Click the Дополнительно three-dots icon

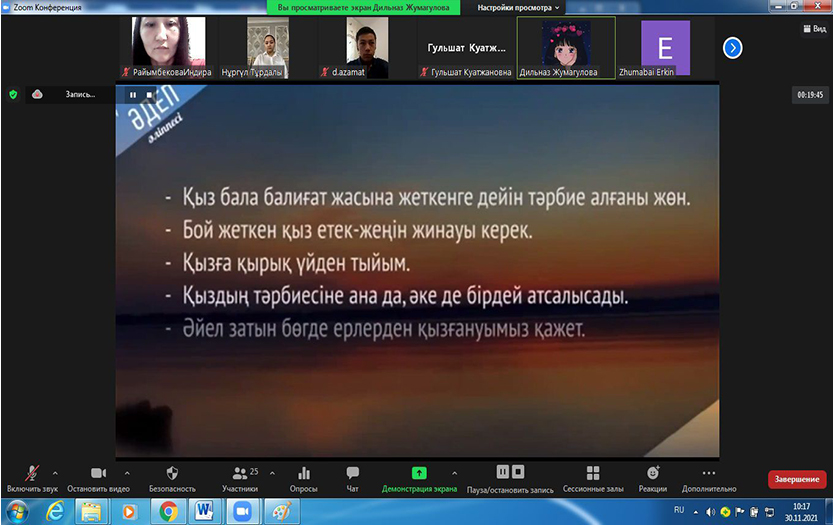(709, 473)
